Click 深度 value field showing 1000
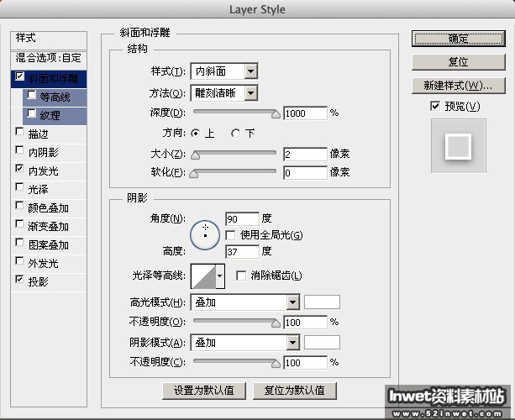This screenshot has width=515, height=420. tap(305, 113)
